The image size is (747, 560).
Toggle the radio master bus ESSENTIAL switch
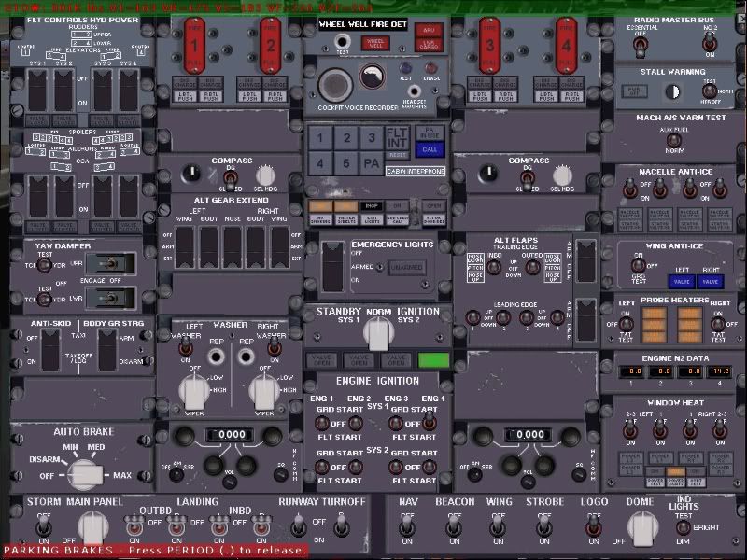(641, 47)
